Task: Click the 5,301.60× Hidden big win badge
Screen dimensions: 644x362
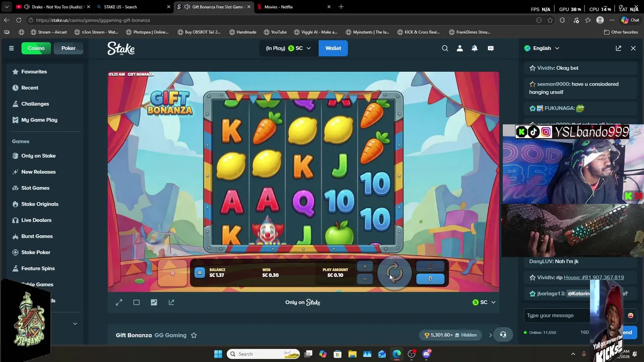Action: (x=450, y=335)
